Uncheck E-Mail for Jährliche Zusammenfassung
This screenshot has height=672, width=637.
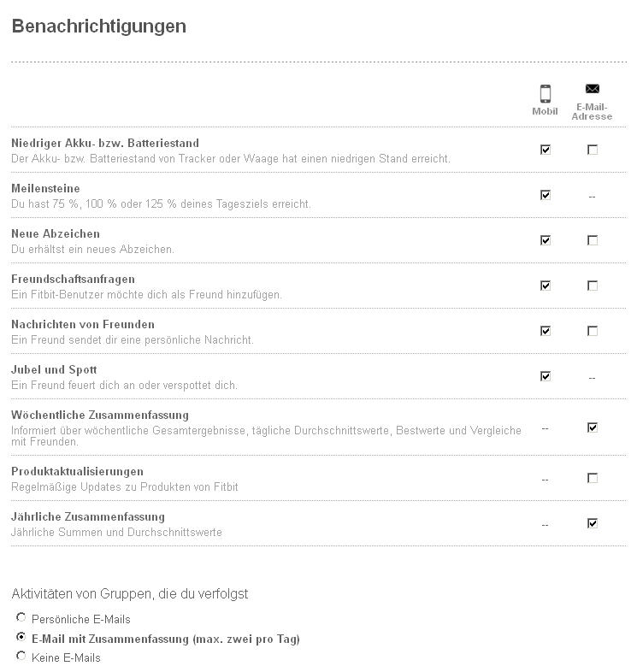[593, 523]
